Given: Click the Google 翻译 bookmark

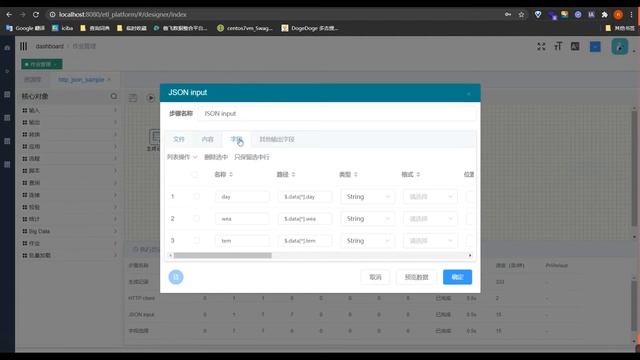Looking at the screenshot, I should (26, 28).
